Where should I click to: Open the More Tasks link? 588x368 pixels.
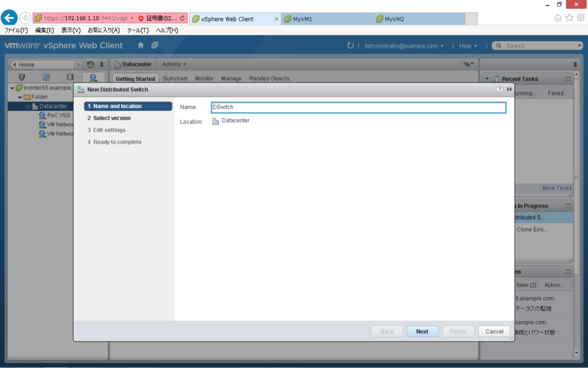click(557, 188)
